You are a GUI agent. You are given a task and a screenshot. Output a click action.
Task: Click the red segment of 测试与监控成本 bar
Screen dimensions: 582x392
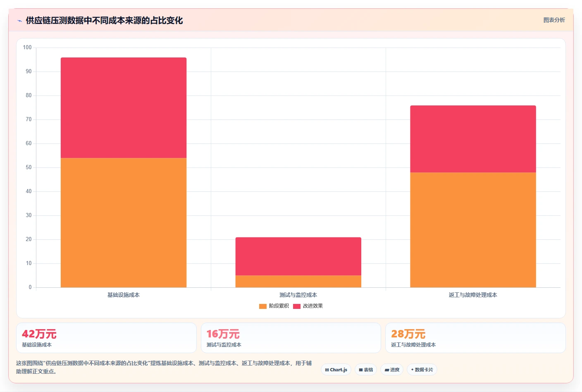[x=298, y=256]
